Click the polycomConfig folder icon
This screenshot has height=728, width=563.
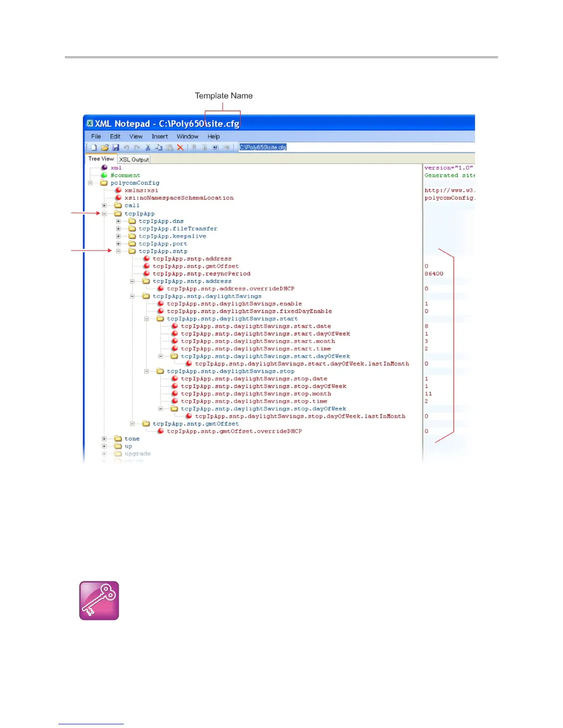click(104, 182)
